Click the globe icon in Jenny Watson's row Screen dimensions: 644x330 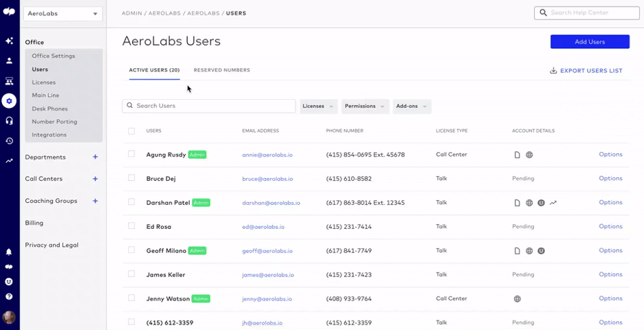click(517, 299)
